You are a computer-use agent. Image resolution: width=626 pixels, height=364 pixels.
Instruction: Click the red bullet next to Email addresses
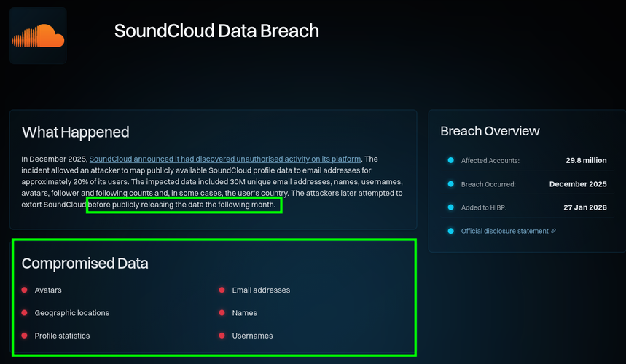pyautogui.click(x=222, y=290)
